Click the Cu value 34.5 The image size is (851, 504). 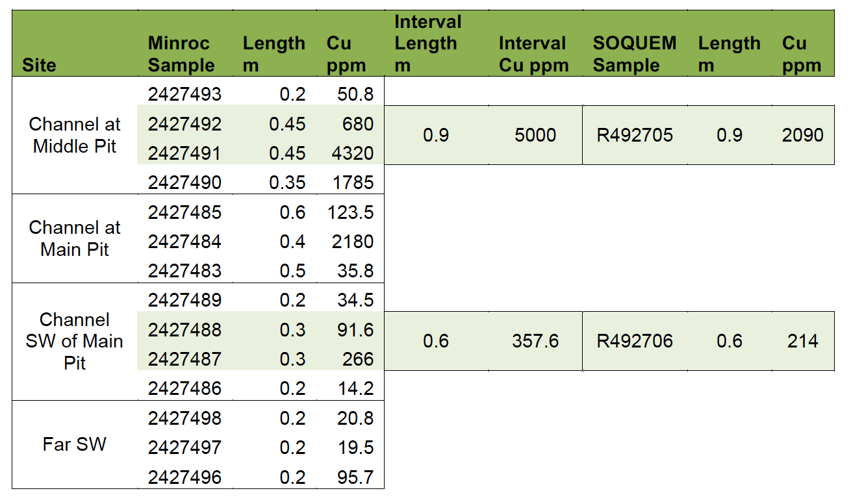click(x=355, y=300)
